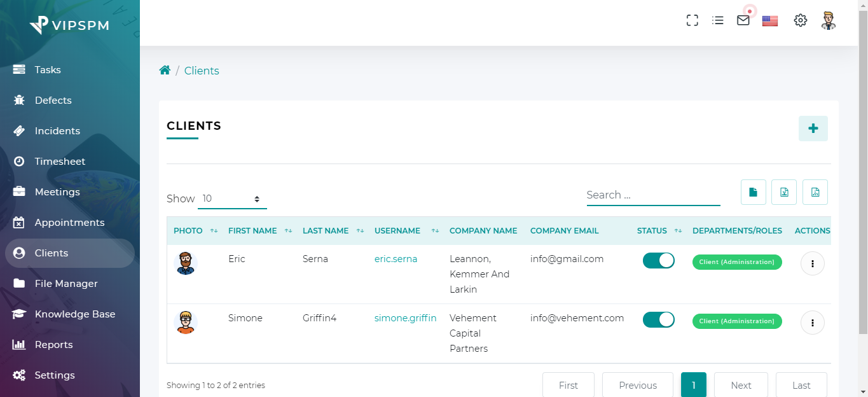Open the Show entries count dropdown

click(232, 198)
